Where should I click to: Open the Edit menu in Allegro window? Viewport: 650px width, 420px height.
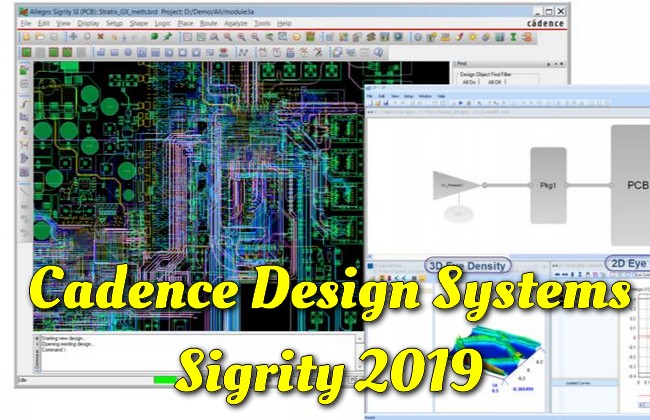44,24
